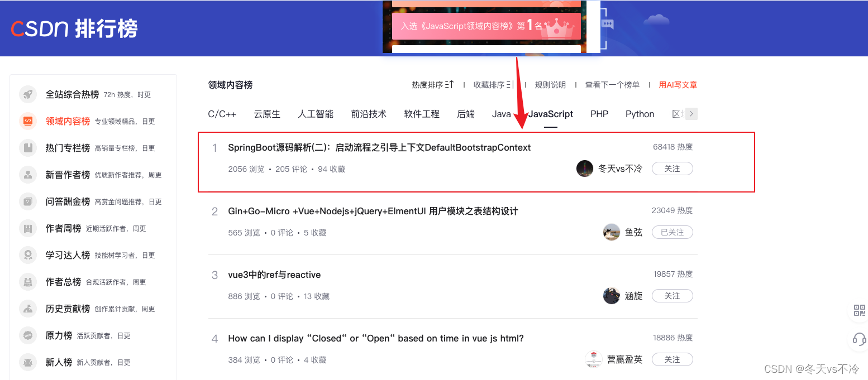Follow 冬天vs不冷 with 关注 button

pyautogui.click(x=673, y=169)
